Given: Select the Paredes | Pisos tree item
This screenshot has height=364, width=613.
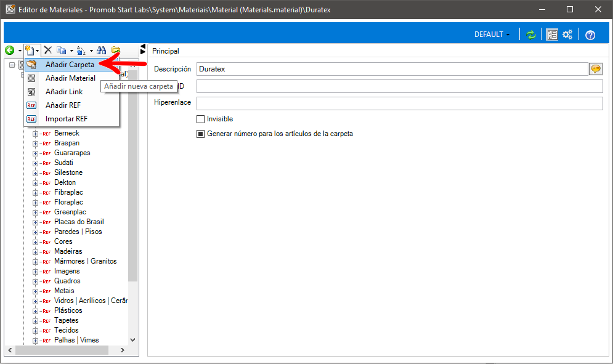Looking at the screenshot, I should pos(78,232).
